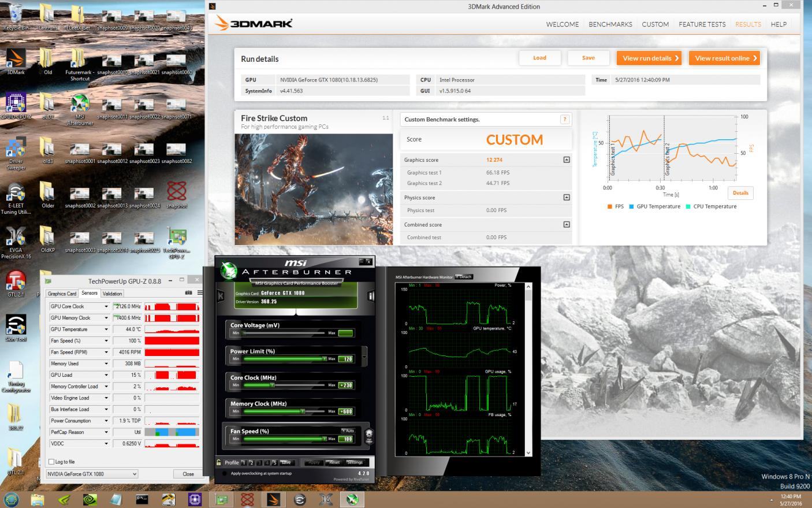This screenshot has height=508, width=812.
Task: Toggle Auto fan speed in Afterburner
Action: (x=348, y=431)
